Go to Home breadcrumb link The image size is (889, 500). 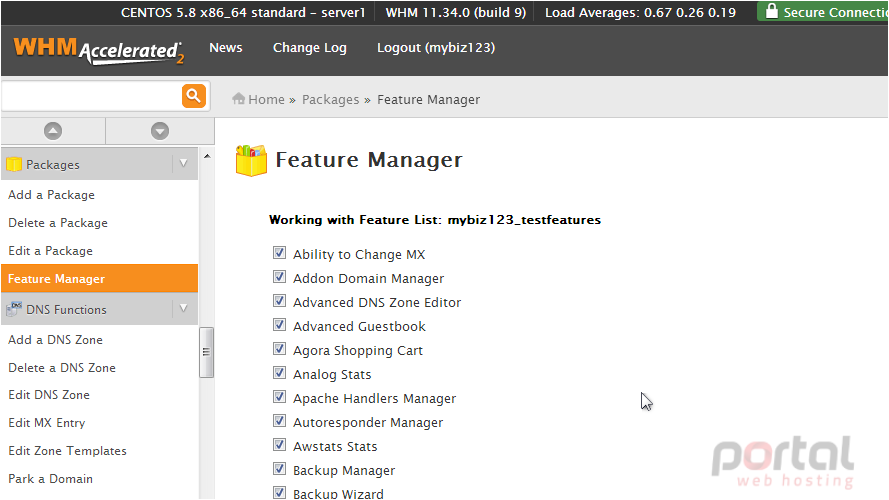pos(266,99)
